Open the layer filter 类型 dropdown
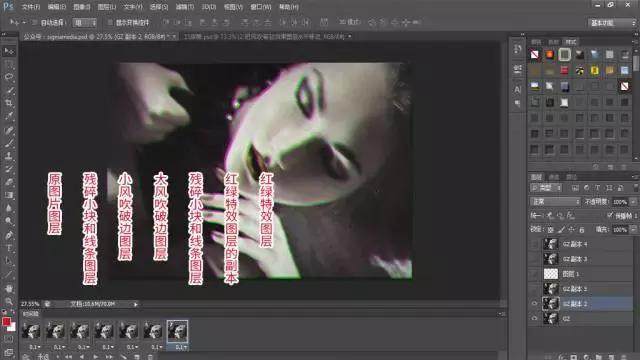 coord(547,188)
